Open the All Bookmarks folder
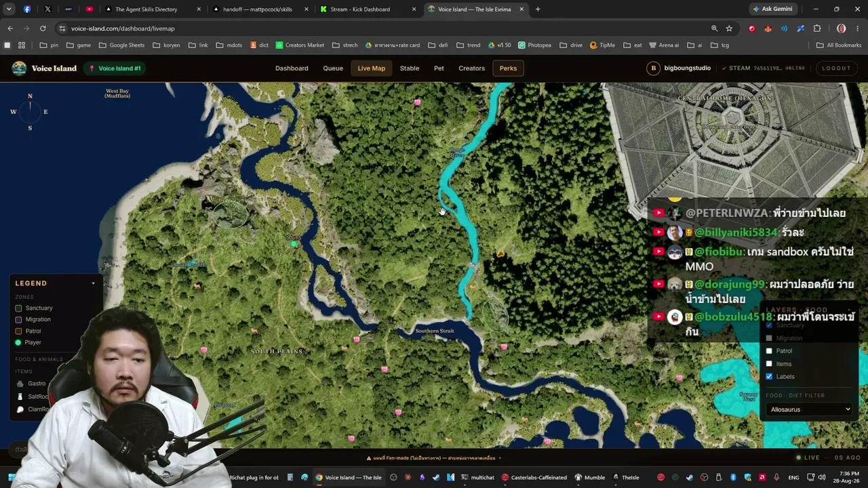This screenshot has height=488, width=868. coord(838,45)
